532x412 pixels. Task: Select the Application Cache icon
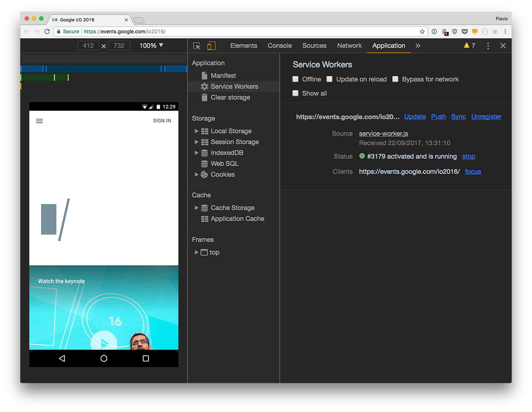(x=204, y=219)
